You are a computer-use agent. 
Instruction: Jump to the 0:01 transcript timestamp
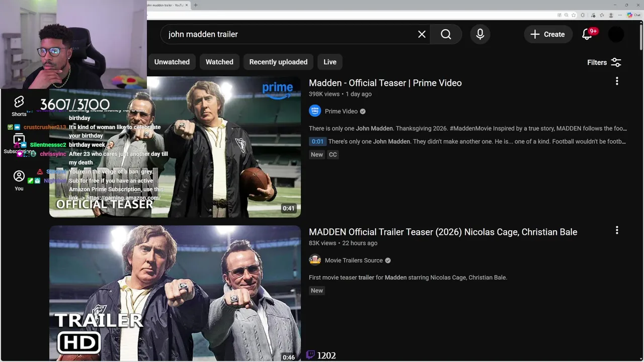point(317,141)
